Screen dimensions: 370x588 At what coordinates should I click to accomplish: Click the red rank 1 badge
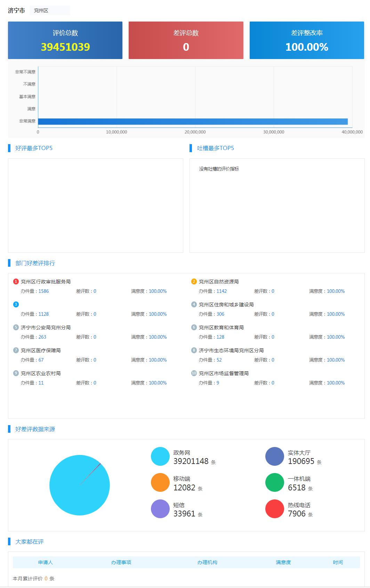click(16, 282)
